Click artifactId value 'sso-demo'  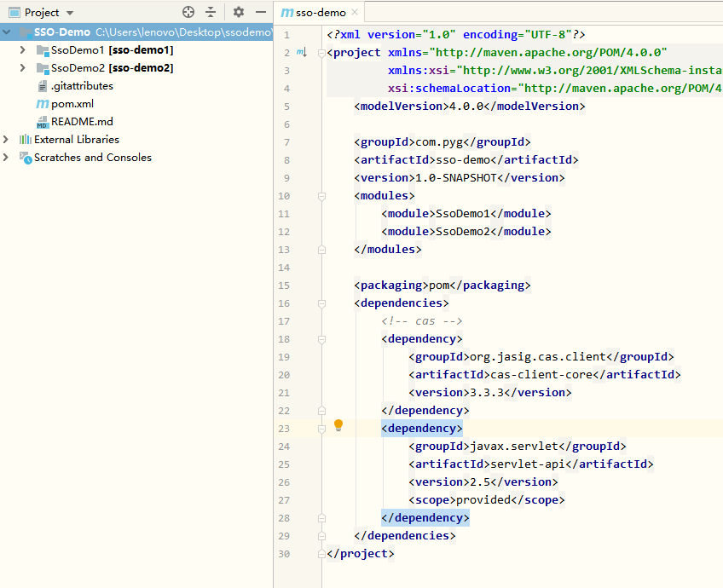(x=463, y=160)
